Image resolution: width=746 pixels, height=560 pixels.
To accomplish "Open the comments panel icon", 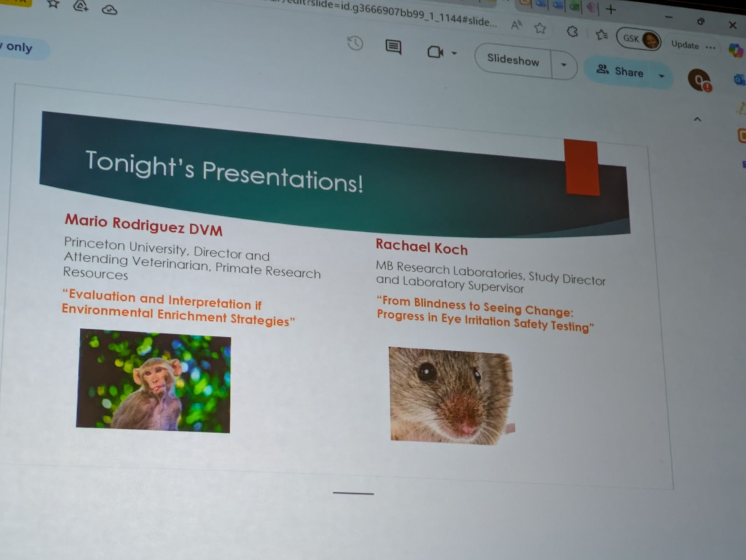I will tap(393, 47).
